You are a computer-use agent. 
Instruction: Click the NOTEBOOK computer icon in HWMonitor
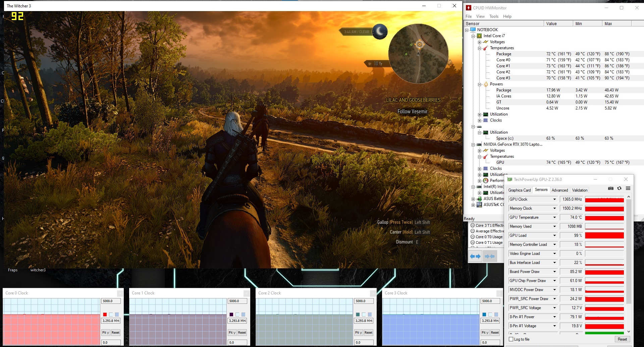click(x=473, y=30)
